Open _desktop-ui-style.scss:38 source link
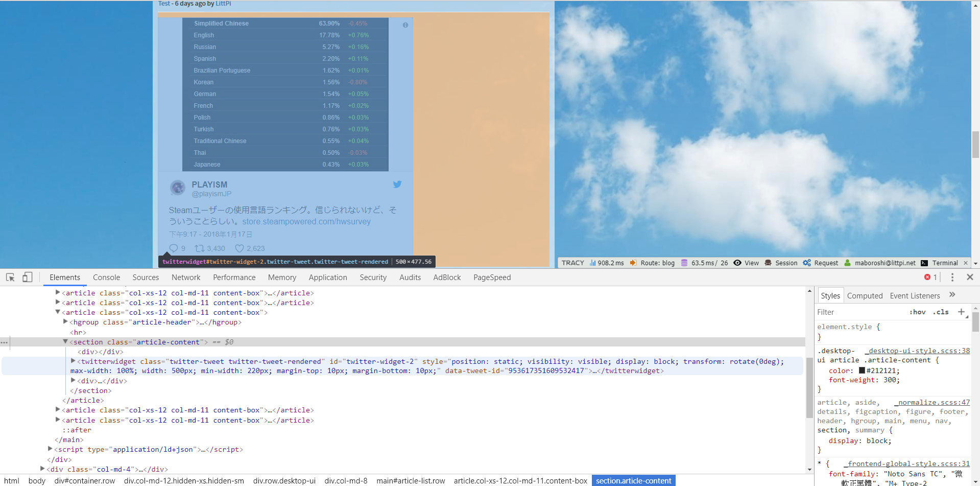 [917, 351]
